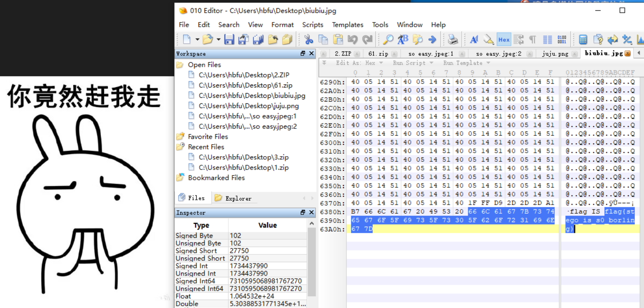
Task: Open the Window menu
Action: [x=410, y=25]
